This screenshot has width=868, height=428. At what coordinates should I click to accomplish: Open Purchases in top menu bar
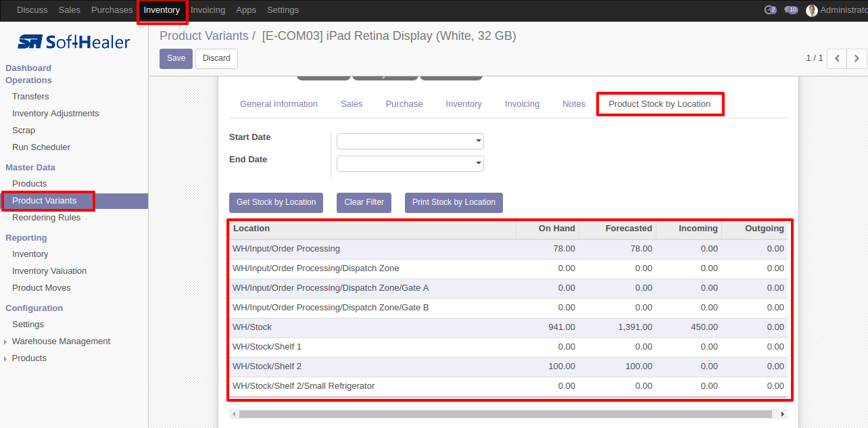[112, 10]
